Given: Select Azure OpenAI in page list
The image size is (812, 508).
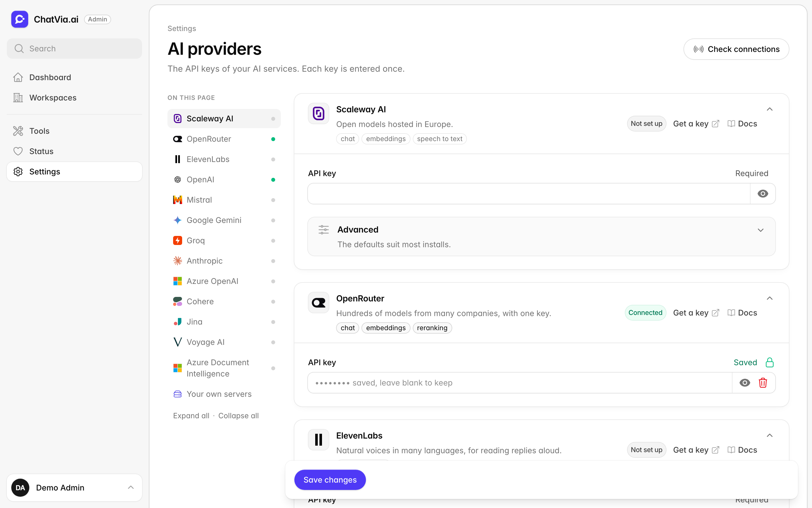Looking at the screenshot, I should [x=224, y=281].
